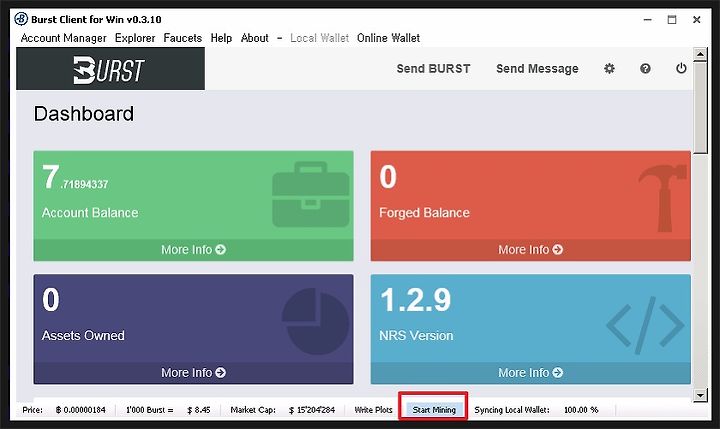The width and height of the screenshot is (720, 429).
Task: Click the vertical scrollbar thumb
Action: [700, 108]
